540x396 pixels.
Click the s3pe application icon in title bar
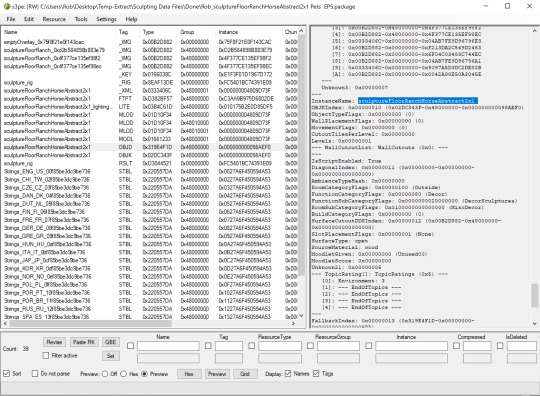tap(7, 6)
